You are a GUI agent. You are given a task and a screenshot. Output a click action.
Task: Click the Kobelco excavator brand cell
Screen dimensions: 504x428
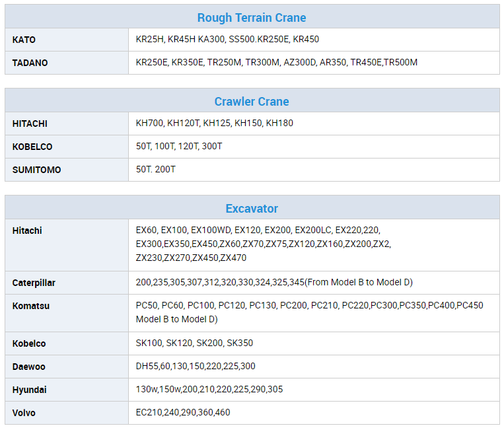click(x=67, y=343)
